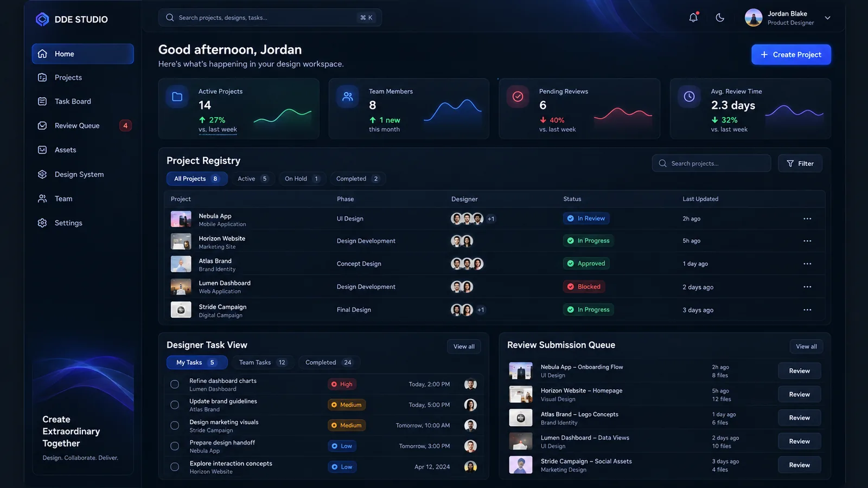
Task: Click the Create Project button
Action: pyautogui.click(x=791, y=54)
